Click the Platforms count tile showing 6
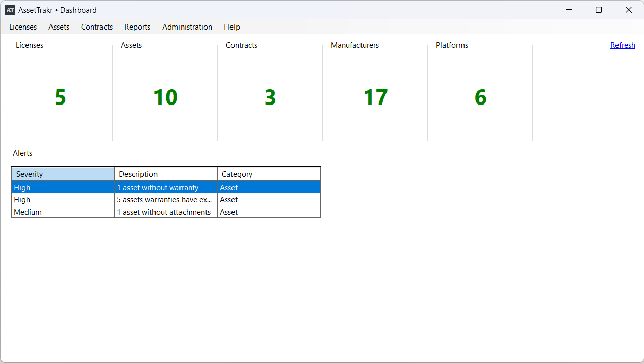 click(x=481, y=97)
